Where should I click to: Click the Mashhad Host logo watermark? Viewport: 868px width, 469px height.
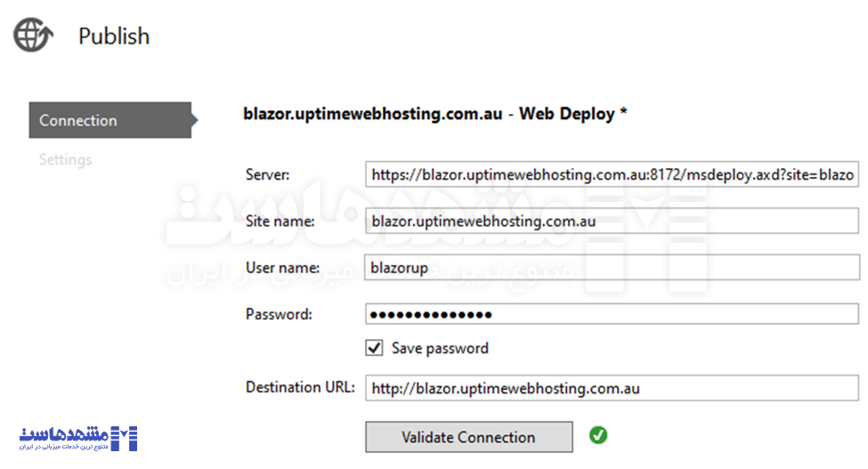coord(78,437)
